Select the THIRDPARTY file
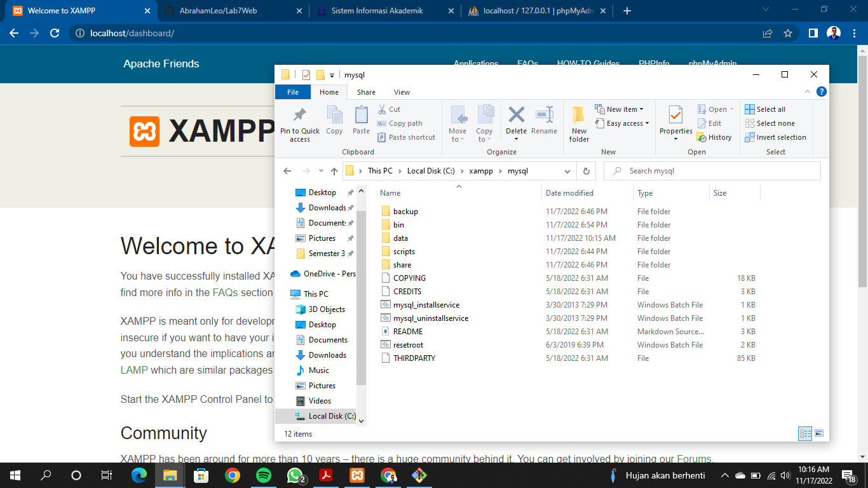The image size is (868, 488). point(414,358)
